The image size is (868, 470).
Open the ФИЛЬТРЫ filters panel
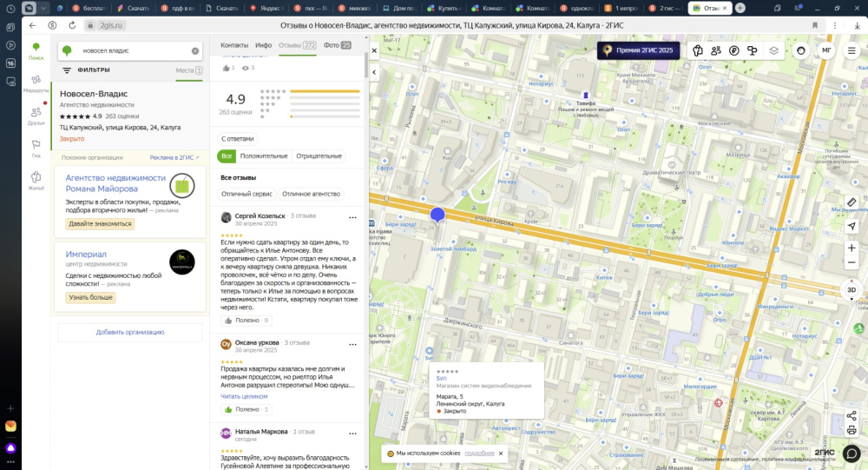[x=86, y=70]
